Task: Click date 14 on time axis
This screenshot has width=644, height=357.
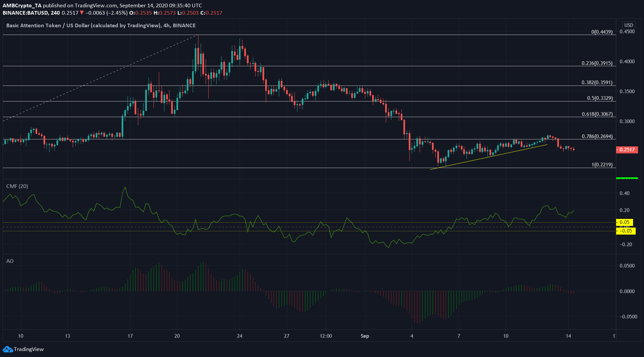Action: pos(569,336)
